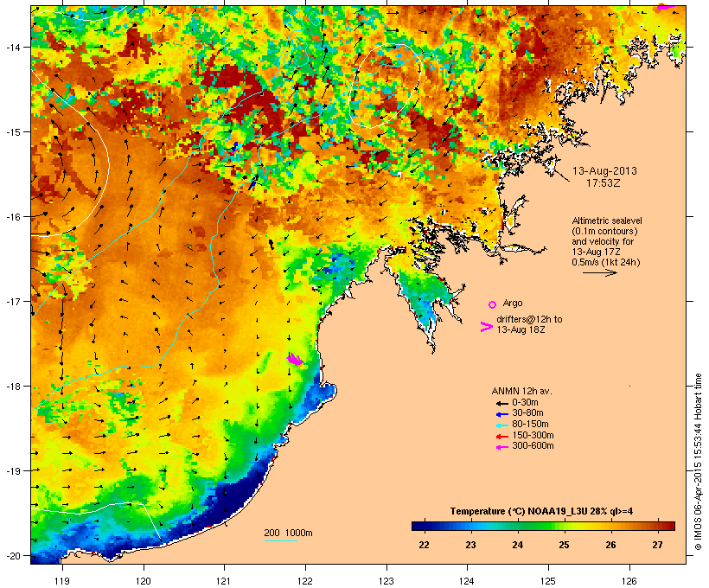Click the black 0-30m legend arrow
The height and width of the screenshot is (588, 709).
click(501, 403)
